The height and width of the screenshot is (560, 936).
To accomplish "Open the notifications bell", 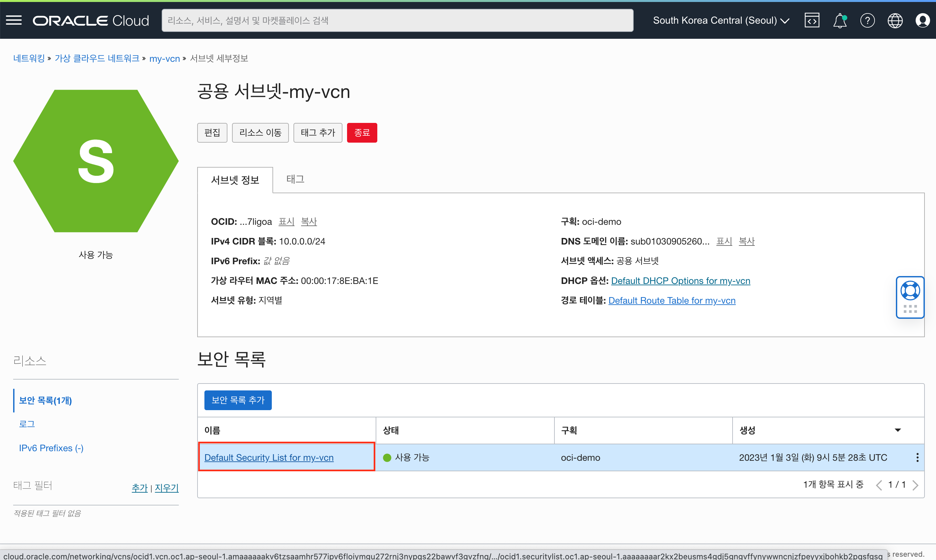I will [840, 20].
